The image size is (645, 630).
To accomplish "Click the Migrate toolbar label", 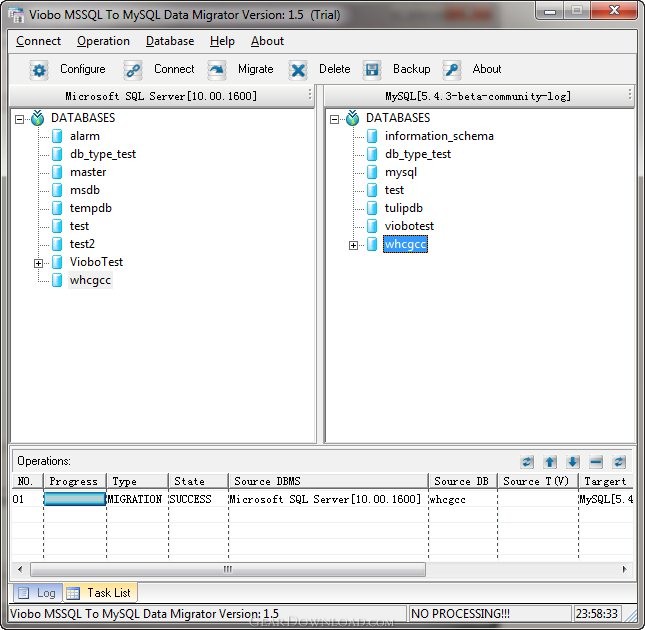I will (255, 69).
